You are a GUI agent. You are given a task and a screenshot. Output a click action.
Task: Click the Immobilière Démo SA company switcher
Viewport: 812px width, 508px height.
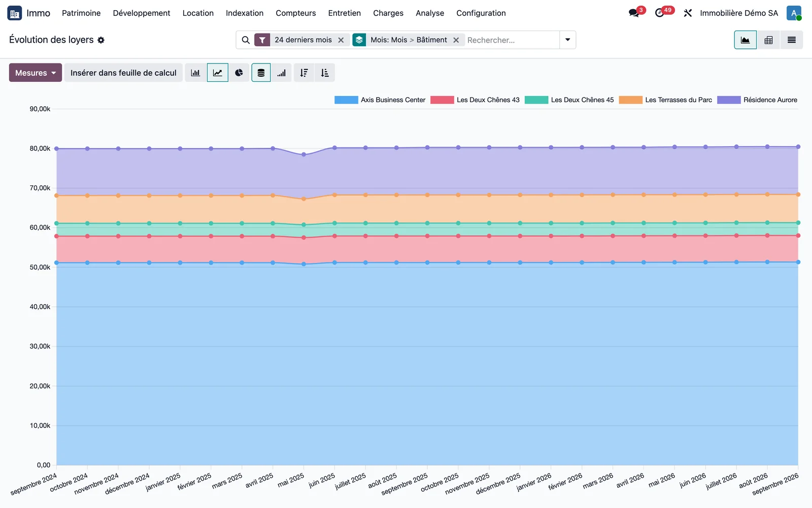click(x=739, y=13)
